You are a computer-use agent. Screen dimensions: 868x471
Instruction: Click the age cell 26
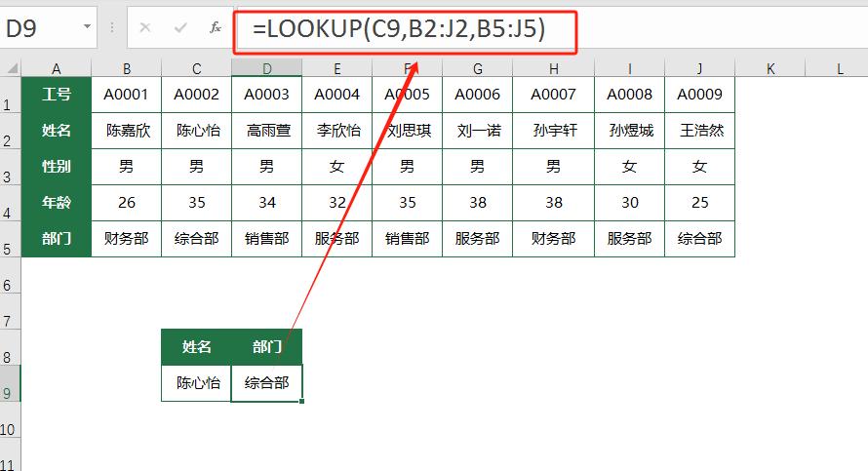point(126,203)
